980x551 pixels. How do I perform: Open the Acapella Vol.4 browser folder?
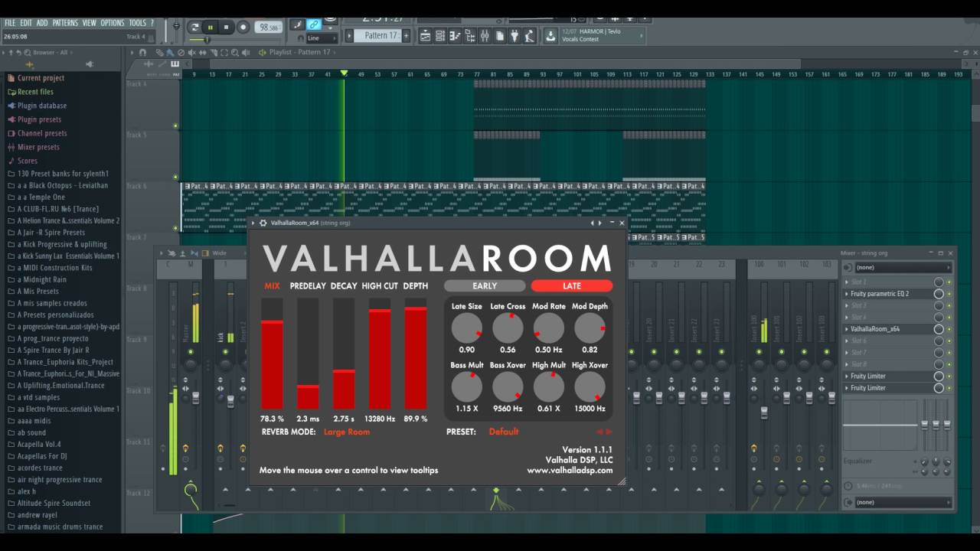(39, 445)
